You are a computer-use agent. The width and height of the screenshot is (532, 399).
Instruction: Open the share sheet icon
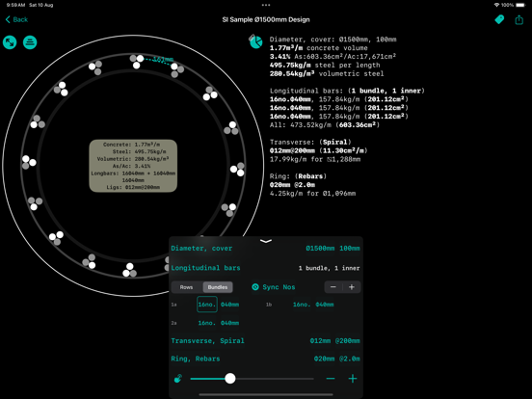[519, 19]
